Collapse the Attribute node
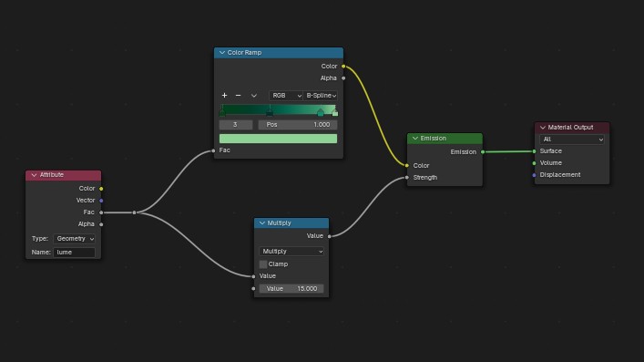This screenshot has width=644, height=362. [34, 175]
